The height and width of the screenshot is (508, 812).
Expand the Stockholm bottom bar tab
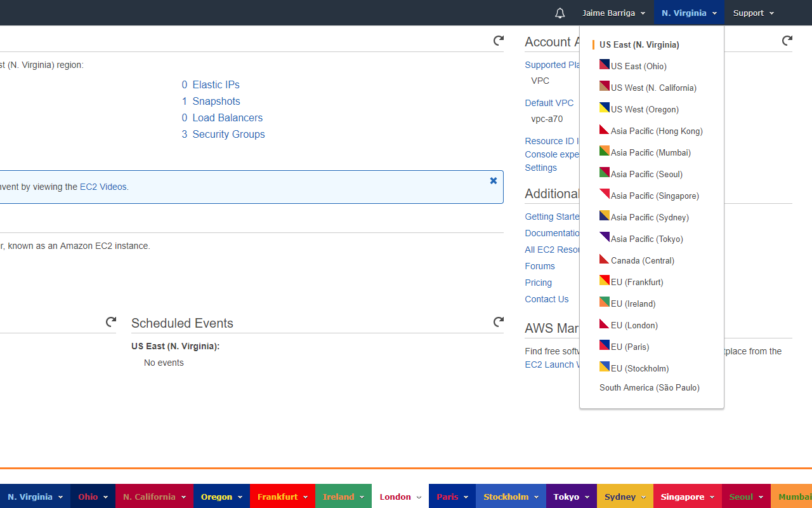(511, 497)
